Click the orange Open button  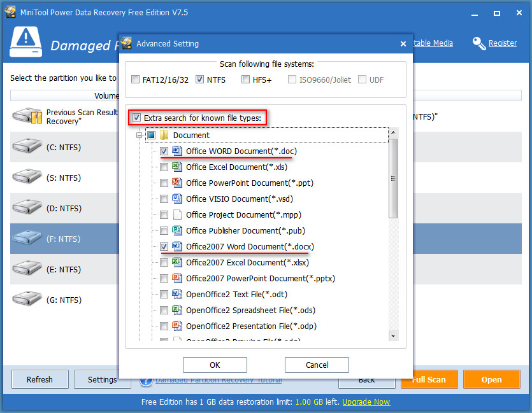click(x=492, y=379)
